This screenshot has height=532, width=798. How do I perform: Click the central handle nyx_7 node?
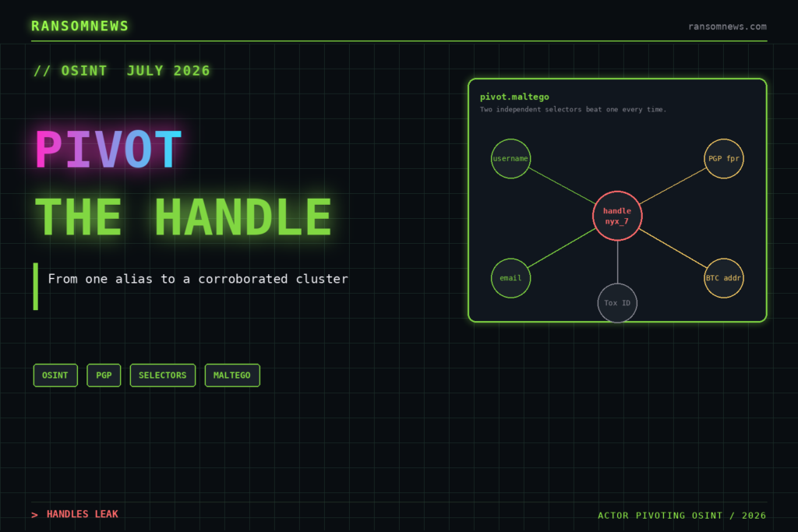(x=617, y=217)
